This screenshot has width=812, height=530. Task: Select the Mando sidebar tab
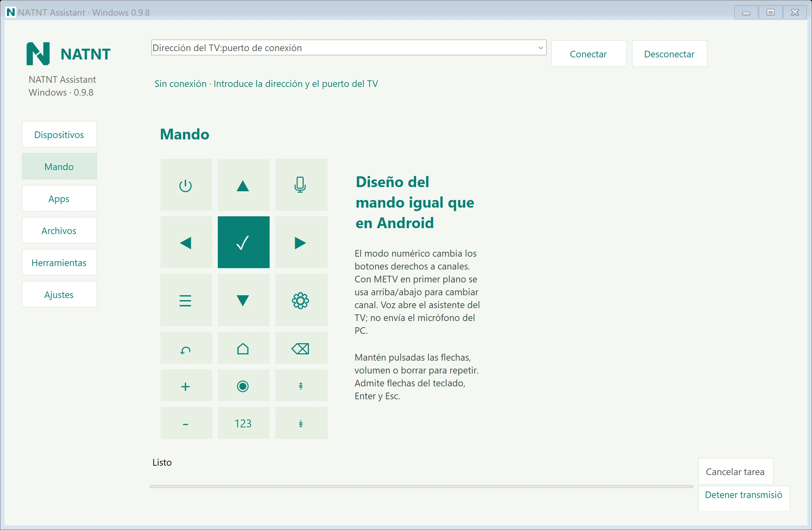point(59,167)
